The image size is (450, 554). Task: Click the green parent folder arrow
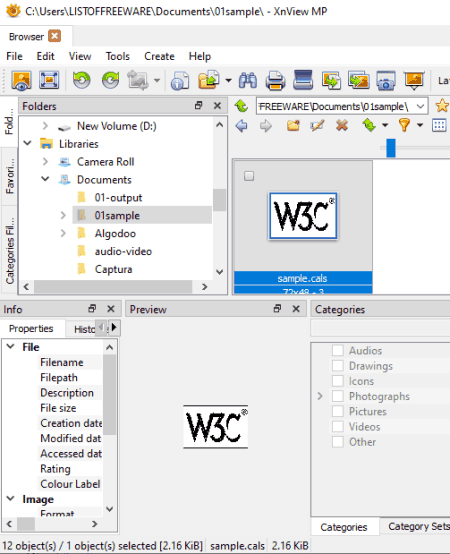click(242, 106)
